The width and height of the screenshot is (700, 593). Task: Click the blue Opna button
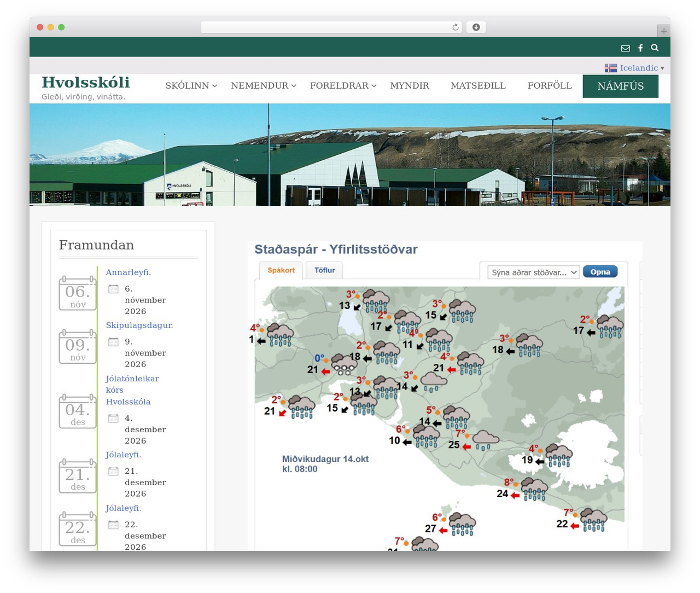600,272
